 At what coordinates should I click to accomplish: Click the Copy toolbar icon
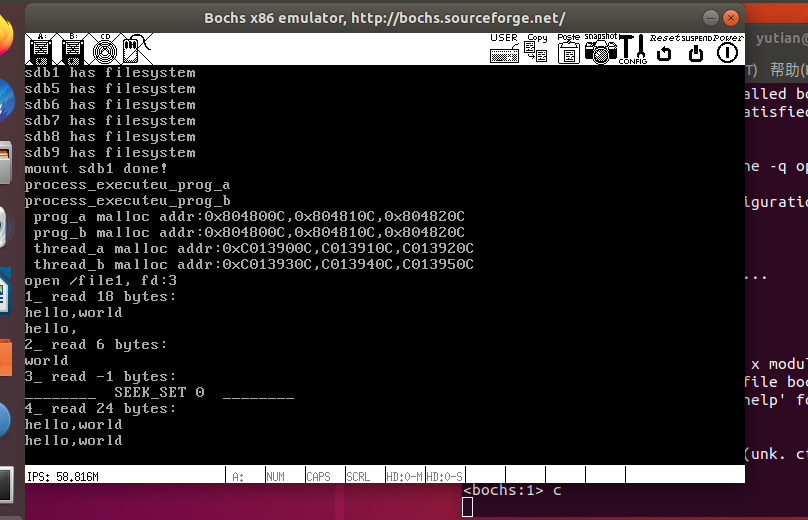pos(536,49)
